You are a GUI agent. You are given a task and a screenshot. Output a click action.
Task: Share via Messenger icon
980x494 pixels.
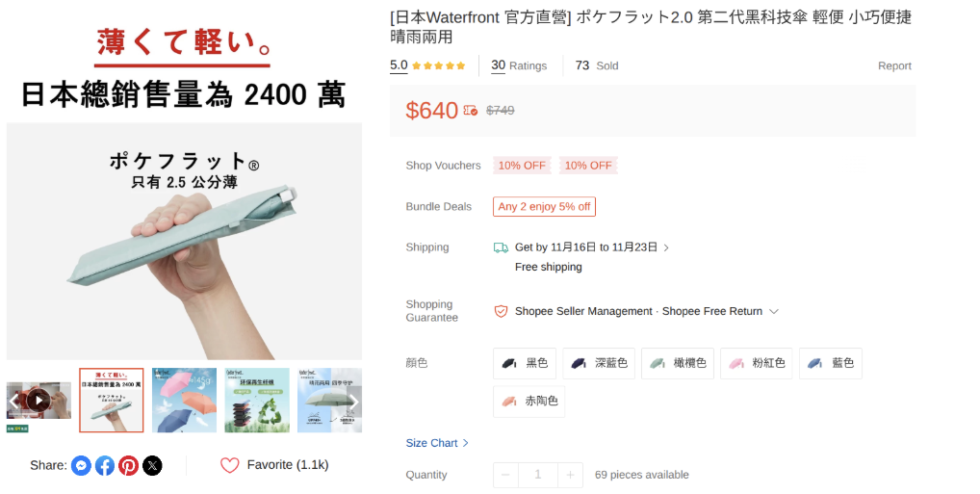click(82, 465)
